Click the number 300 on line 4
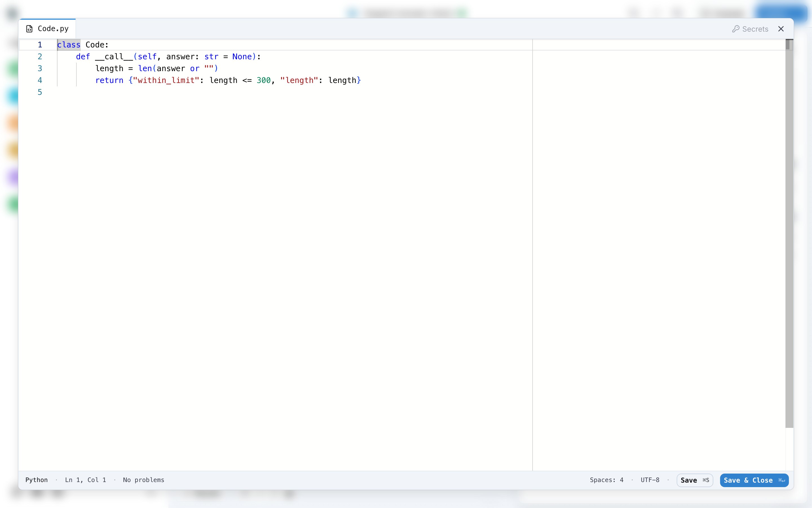 (x=263, y=80)
